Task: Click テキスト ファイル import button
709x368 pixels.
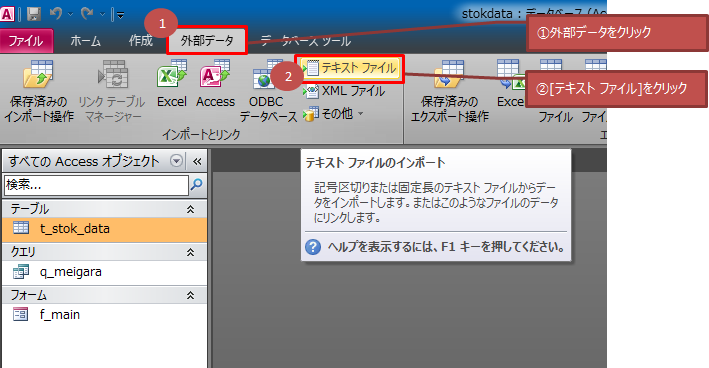Action: (351, 69)
